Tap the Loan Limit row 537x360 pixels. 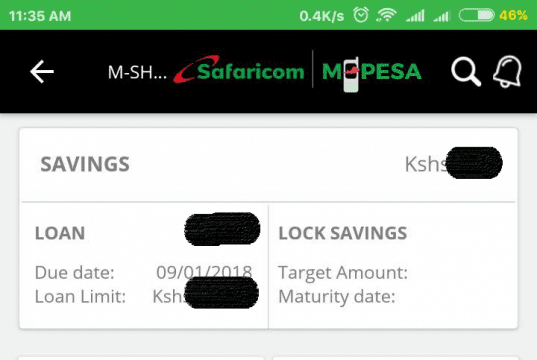pyautogui.click(x=146, y=296)
